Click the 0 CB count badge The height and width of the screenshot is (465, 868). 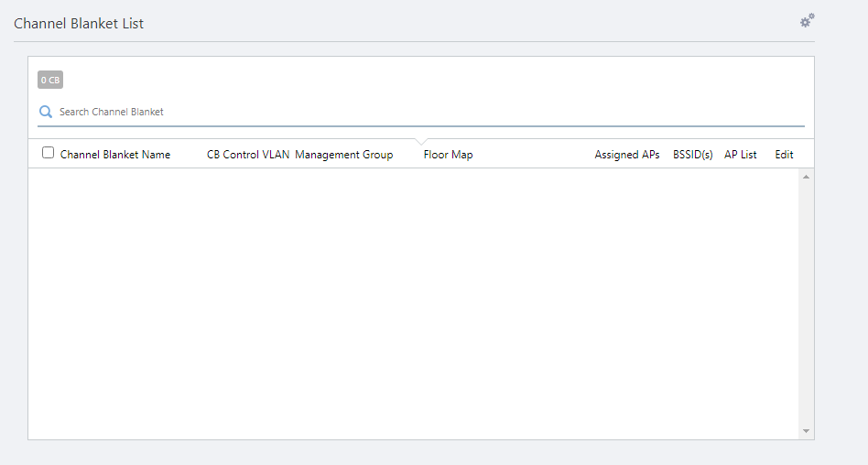(50, 81)
